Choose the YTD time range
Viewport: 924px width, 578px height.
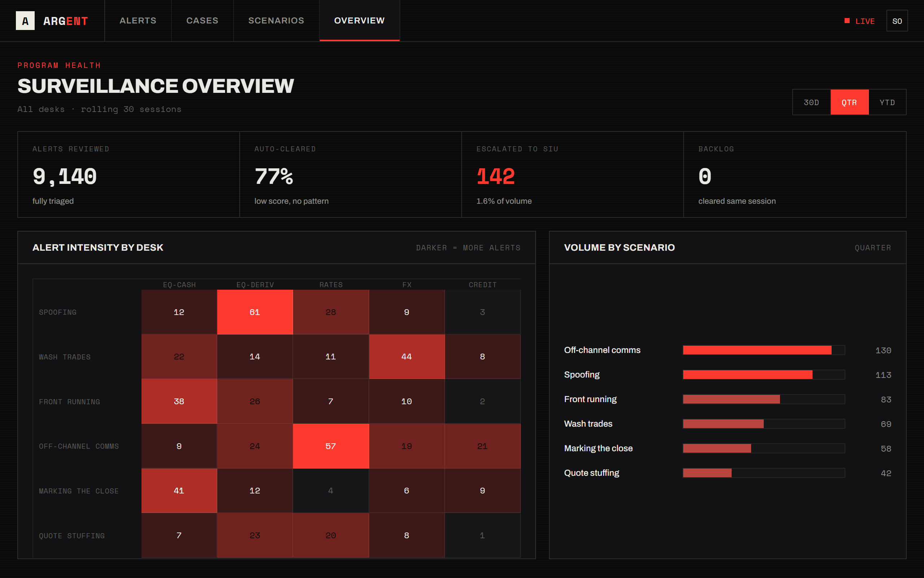click(x=887, y=102)
